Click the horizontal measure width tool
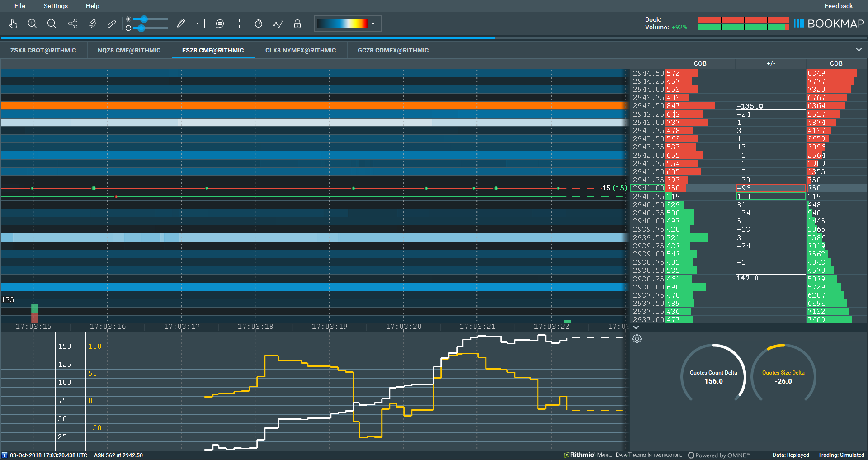868x460 pixels. [x=200, y=24]
